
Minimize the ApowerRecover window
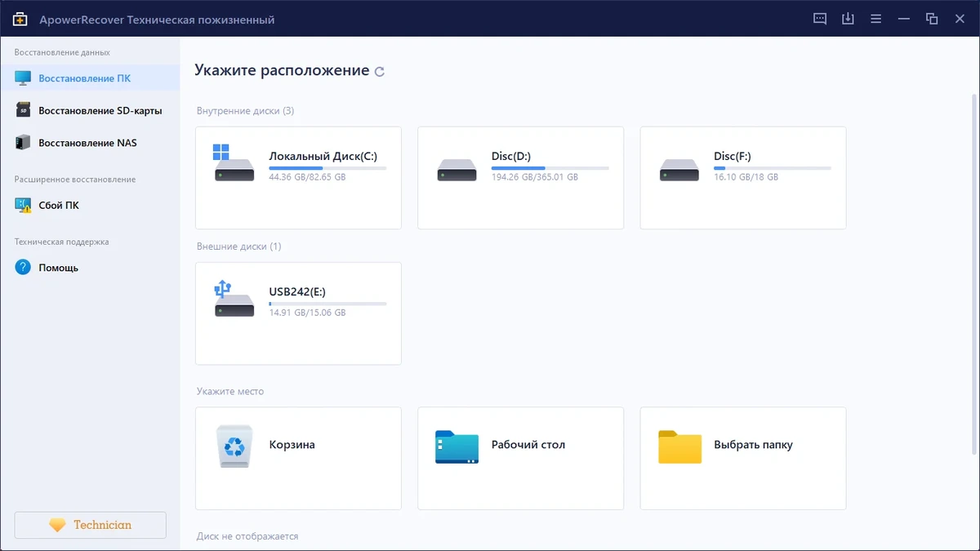[x=904, y=19]
